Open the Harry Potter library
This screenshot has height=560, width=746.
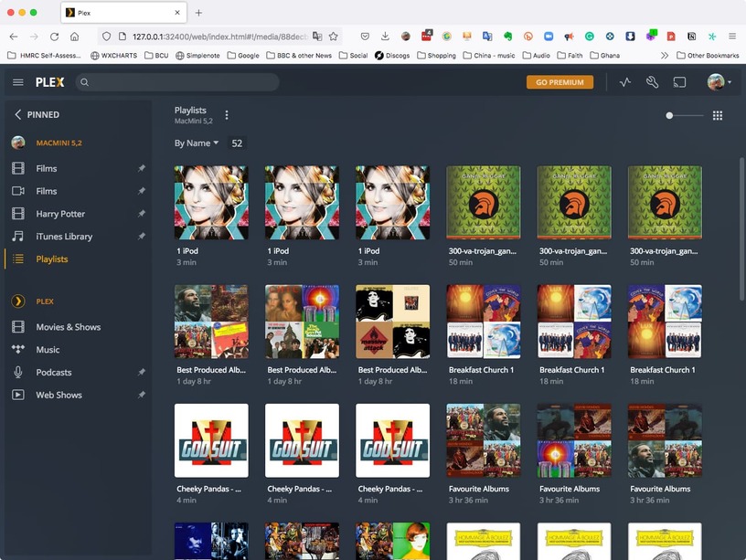click(x=60, y=214)
